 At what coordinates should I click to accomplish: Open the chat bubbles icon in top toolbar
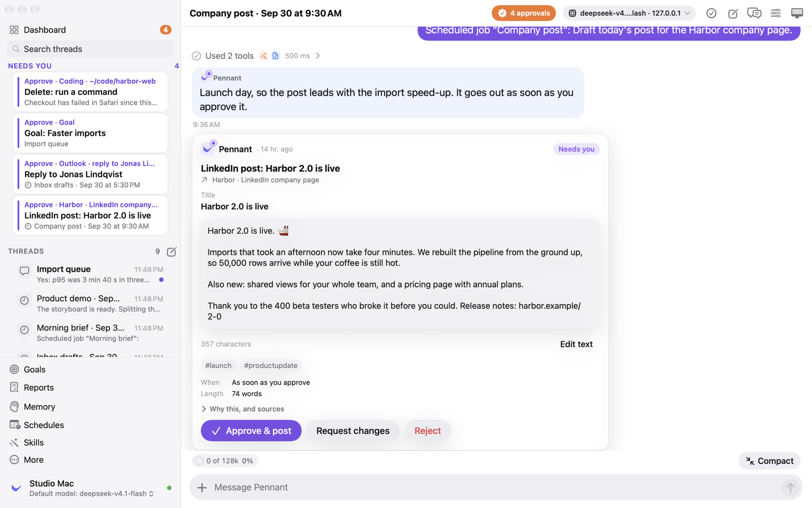click(x=754, y=13)
